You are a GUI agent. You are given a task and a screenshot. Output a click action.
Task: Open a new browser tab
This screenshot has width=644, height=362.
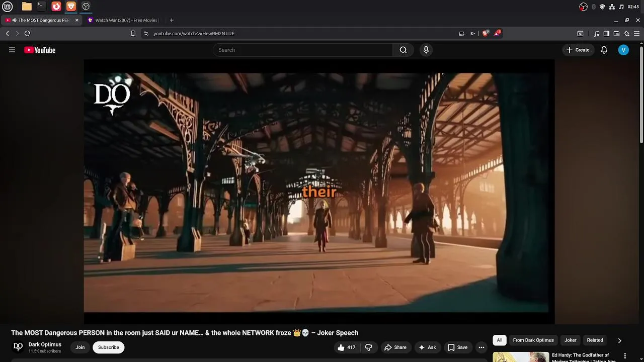click(172, 20)
